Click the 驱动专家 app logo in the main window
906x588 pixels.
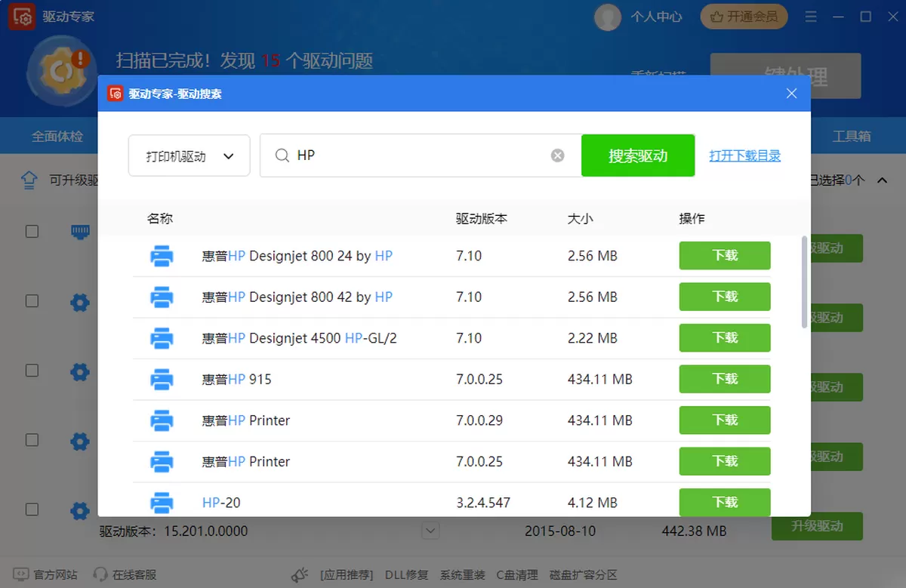22,17
